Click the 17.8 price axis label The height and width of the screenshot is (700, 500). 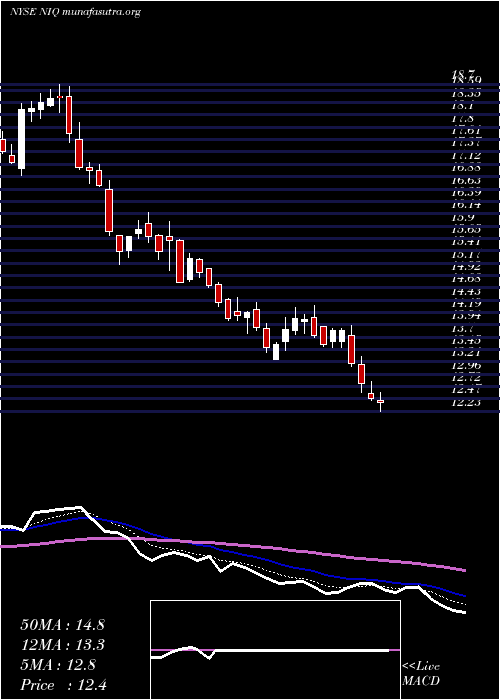click(x=464, y=119)
